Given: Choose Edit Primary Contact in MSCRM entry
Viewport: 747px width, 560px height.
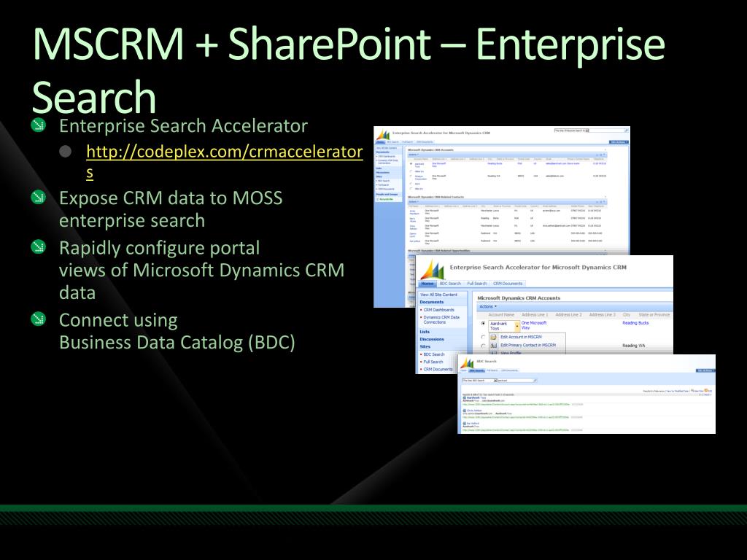Looking at the screenshot, I should point(528,345).
